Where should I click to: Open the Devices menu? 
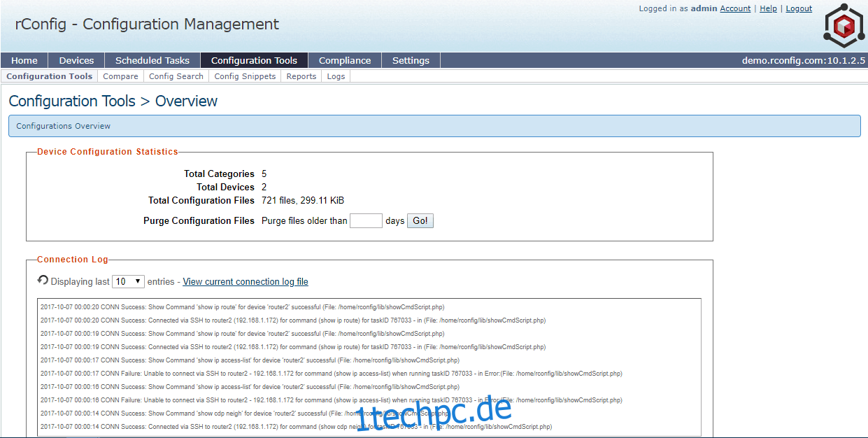[76, 60]
